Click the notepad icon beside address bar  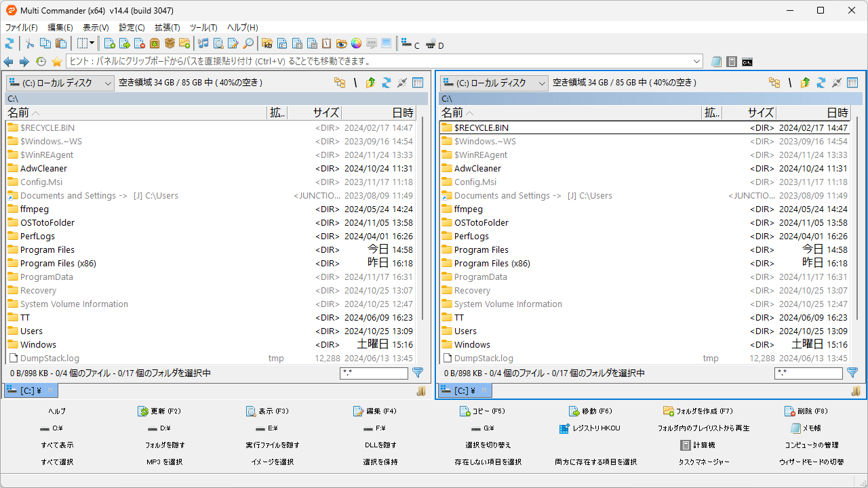point(717,62)
